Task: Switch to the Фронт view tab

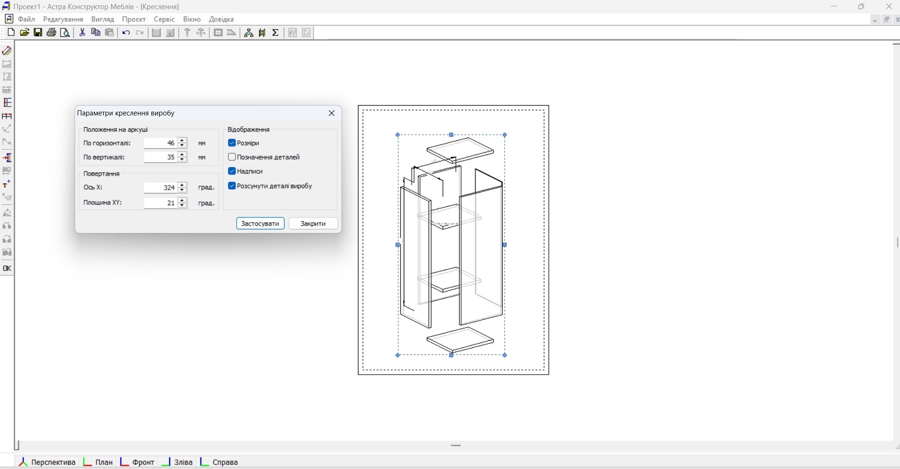Action: point(137,462)
